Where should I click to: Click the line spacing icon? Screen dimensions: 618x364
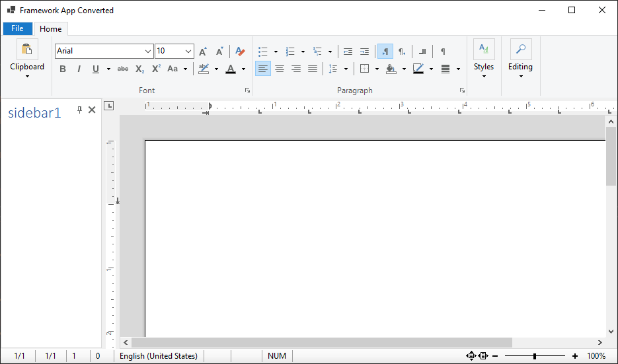coord(333,69)
